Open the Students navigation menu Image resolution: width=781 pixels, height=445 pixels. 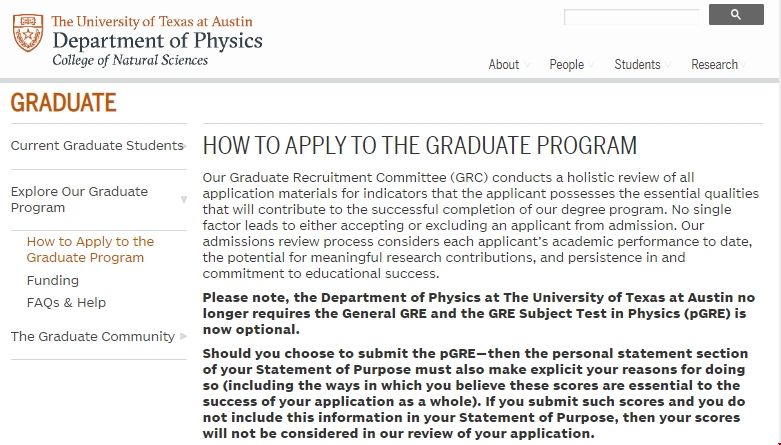pos(637,64)
